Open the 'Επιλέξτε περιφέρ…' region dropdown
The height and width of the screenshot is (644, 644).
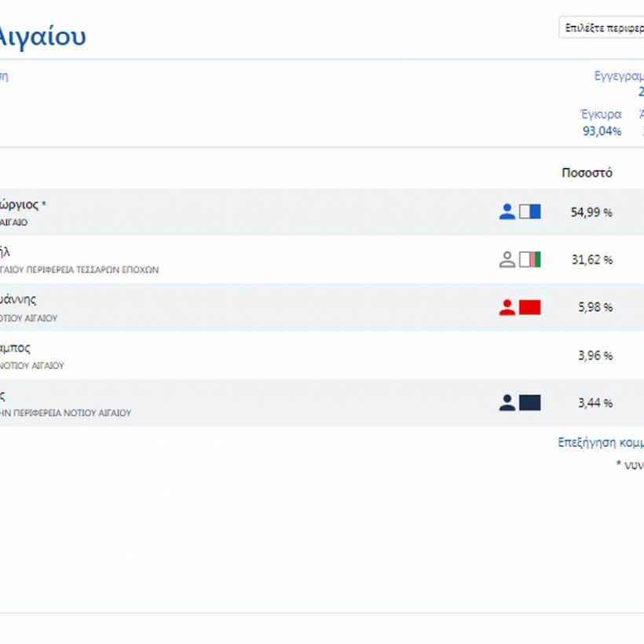(x=602, y=27)
